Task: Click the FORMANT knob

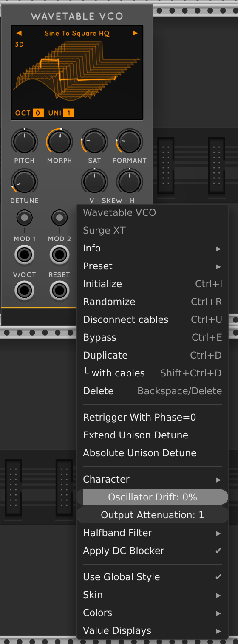Action: (x=129, y=142)
